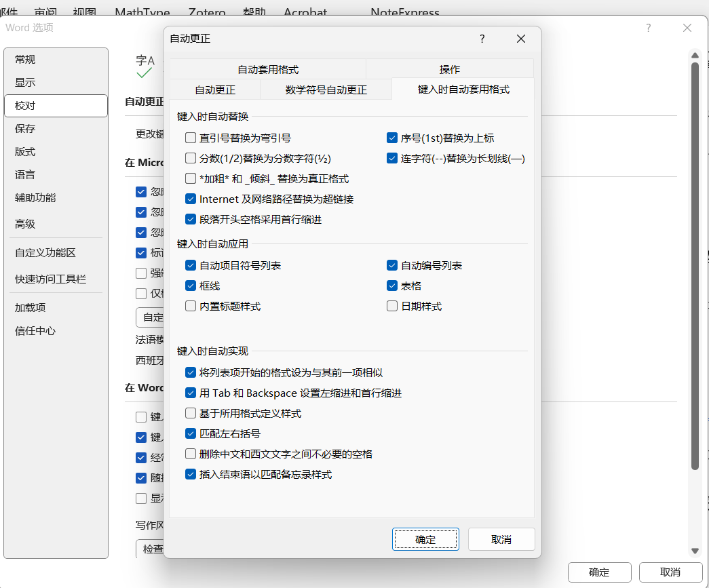
Task: Disable 匹配左右括号 option
Action: pyautogui.click(x=191, y=433)
